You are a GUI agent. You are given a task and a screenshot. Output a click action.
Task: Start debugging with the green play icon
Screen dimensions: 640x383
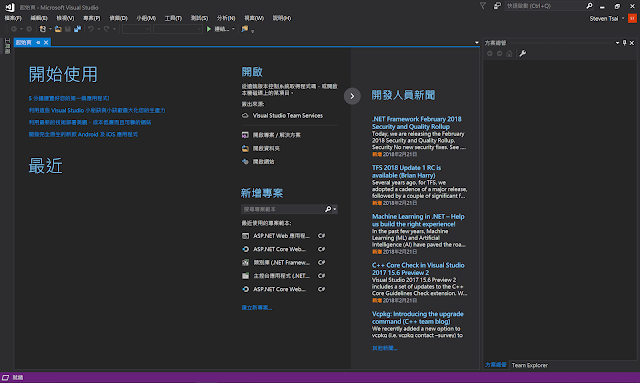tap(209, 29)
